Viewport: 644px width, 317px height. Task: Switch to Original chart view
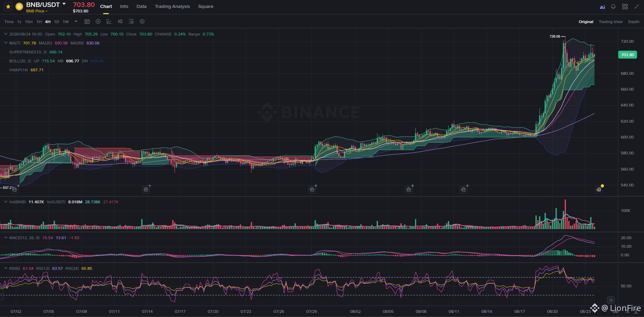586,22
